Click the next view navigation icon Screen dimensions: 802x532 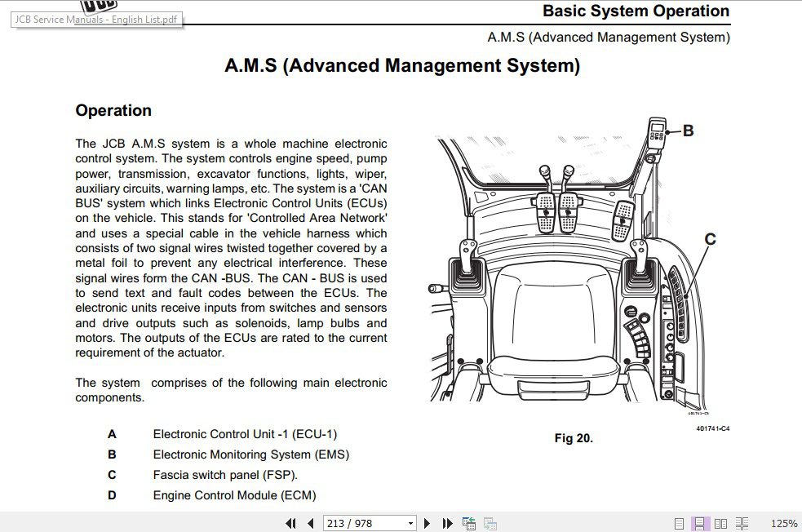(x=490, y=523)
